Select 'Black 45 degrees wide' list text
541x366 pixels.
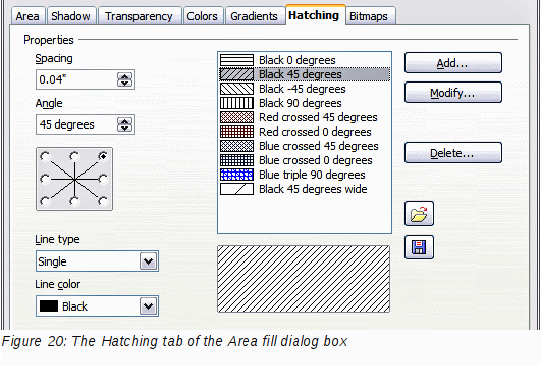pyautogui.click(x=313, y=189)
